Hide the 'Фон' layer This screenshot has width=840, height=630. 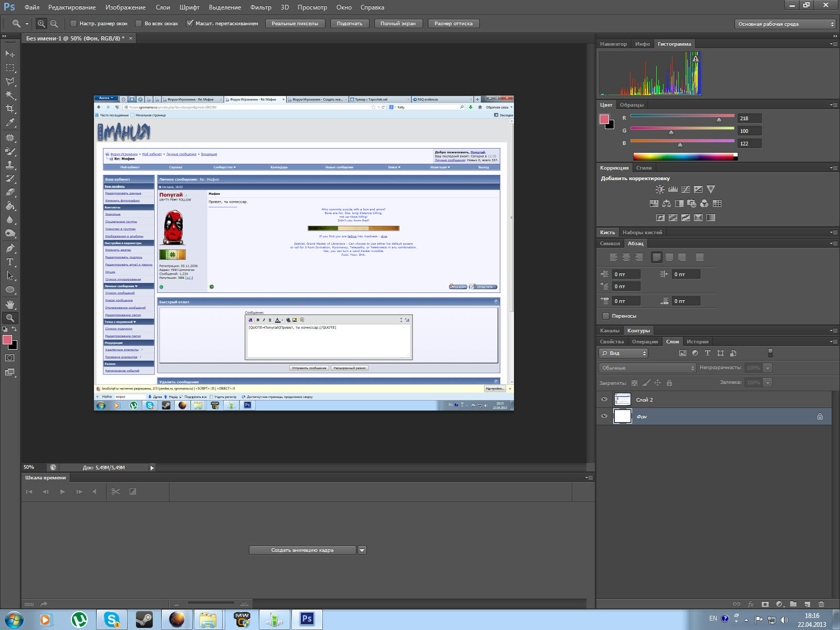pyautogui.click(x=604, y=416)
